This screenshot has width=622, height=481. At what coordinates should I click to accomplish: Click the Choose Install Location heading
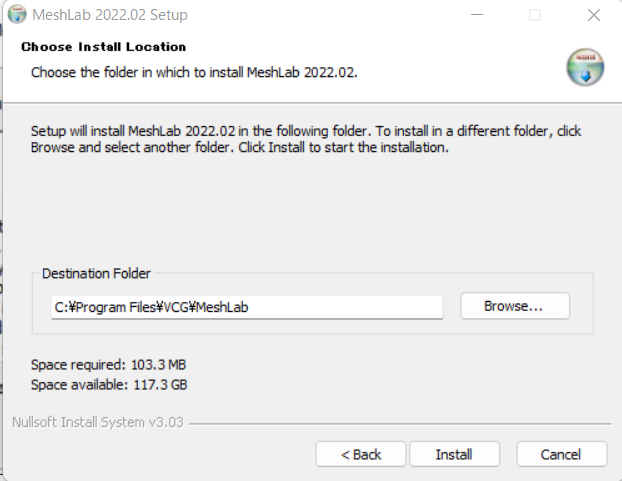point(104,47)
